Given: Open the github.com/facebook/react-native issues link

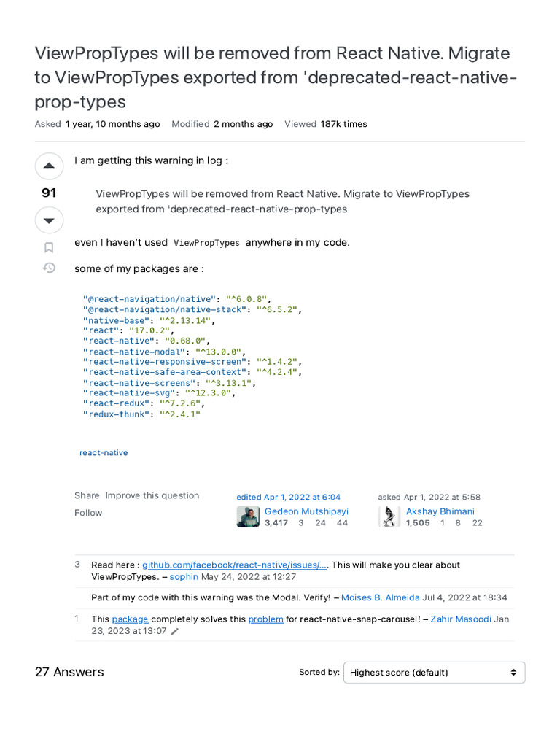Looking at the screenshot, I should point(235,565).
